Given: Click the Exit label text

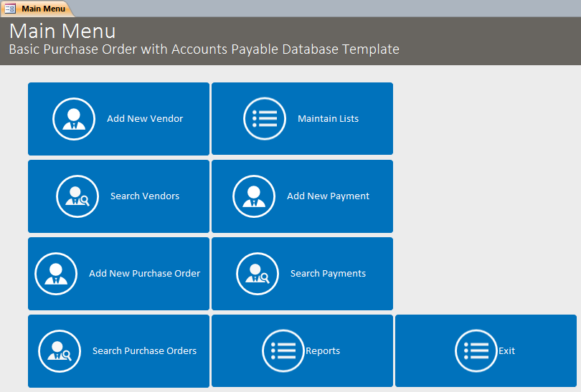Looking at the screenshot, I should pyautogui.click(x=507, y=350).
